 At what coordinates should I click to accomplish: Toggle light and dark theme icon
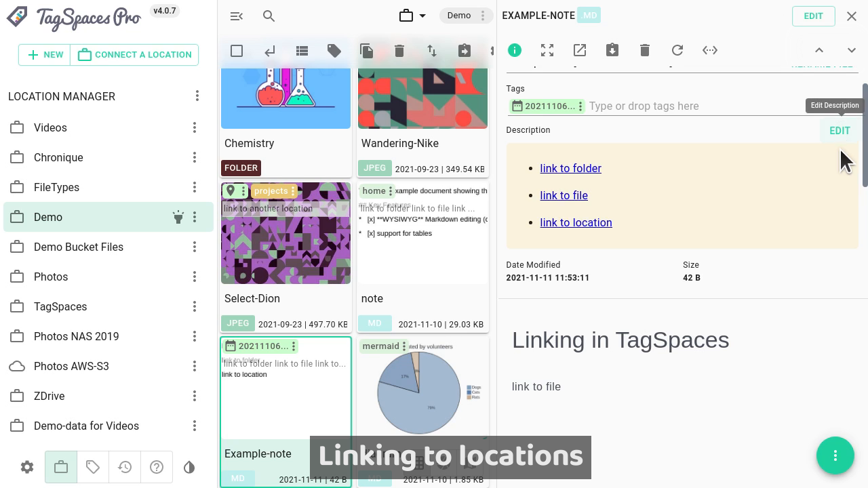point(189,467)
